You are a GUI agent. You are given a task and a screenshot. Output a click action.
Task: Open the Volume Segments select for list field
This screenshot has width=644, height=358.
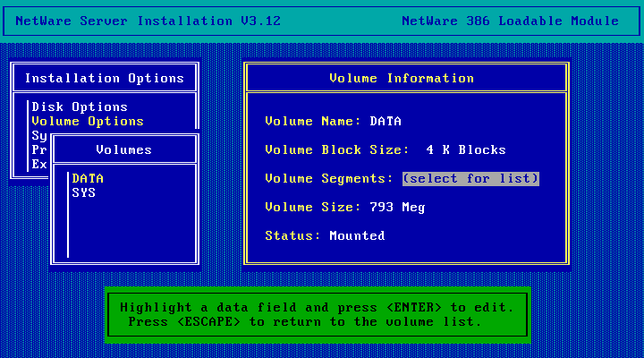click(470, 179)
